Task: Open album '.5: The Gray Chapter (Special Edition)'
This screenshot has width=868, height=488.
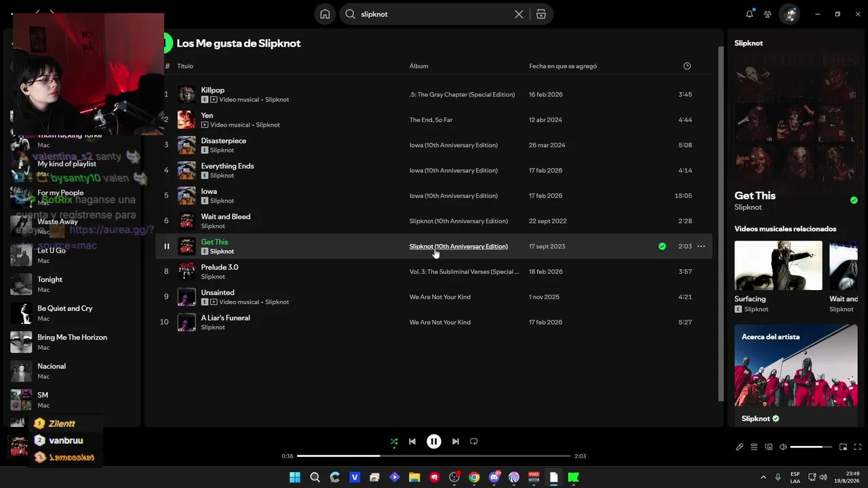Action: pos(462,94)
